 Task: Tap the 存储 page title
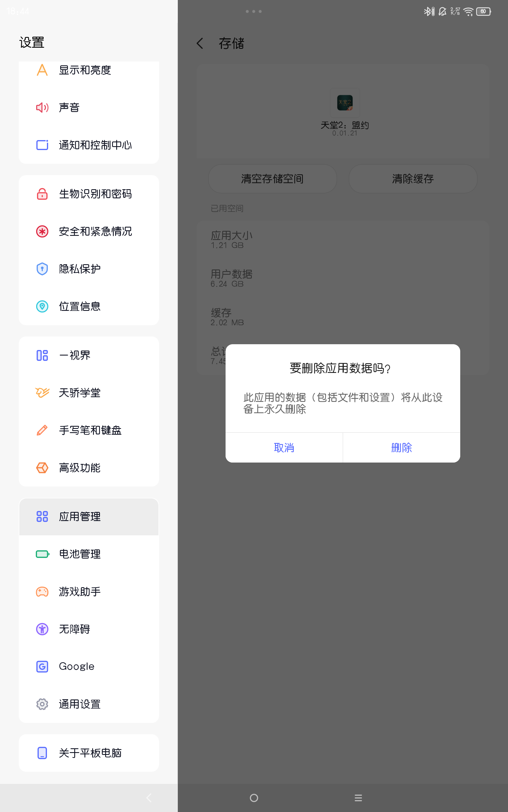(231, 43)
